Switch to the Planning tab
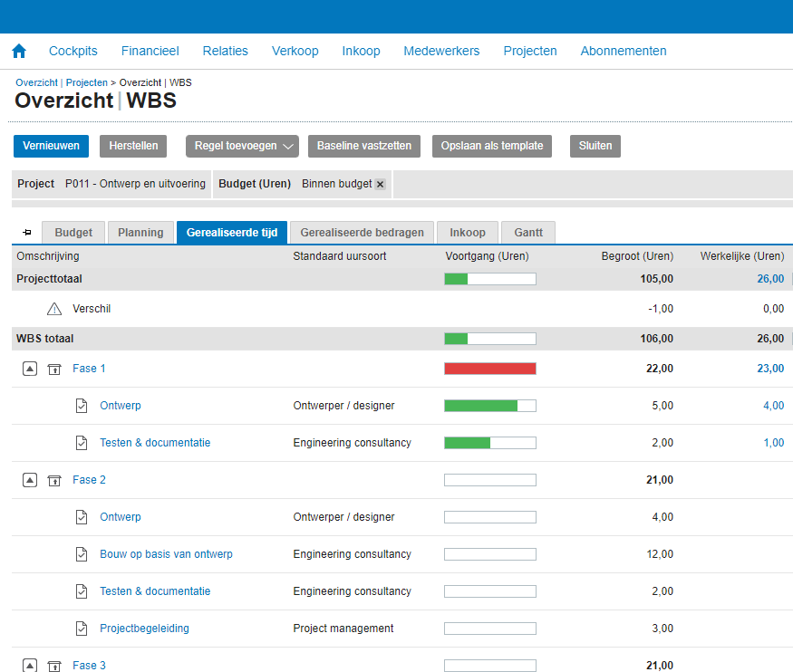The width and height of the screenshot is (793, 672). click(x=140, y=233)
